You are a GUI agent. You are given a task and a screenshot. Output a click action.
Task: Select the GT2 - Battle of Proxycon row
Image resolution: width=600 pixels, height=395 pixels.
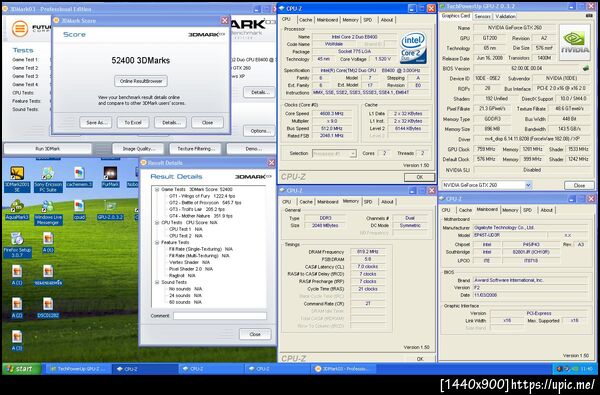click(205, 203)
